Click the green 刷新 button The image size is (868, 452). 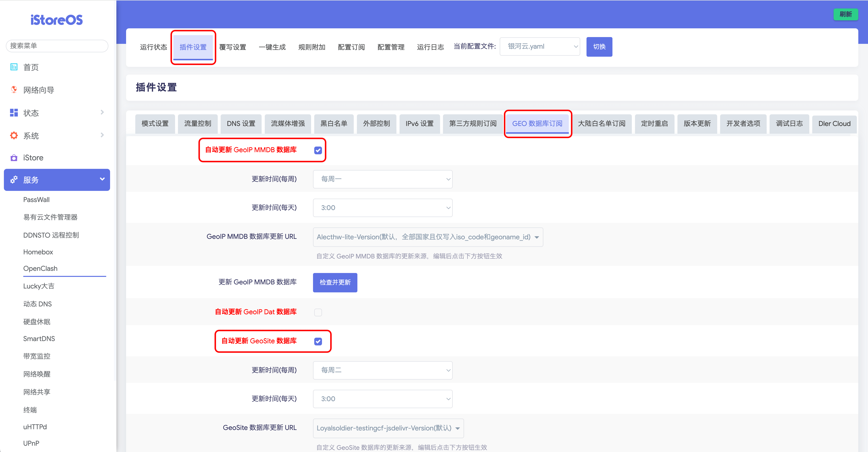click(x=845, y=14)
